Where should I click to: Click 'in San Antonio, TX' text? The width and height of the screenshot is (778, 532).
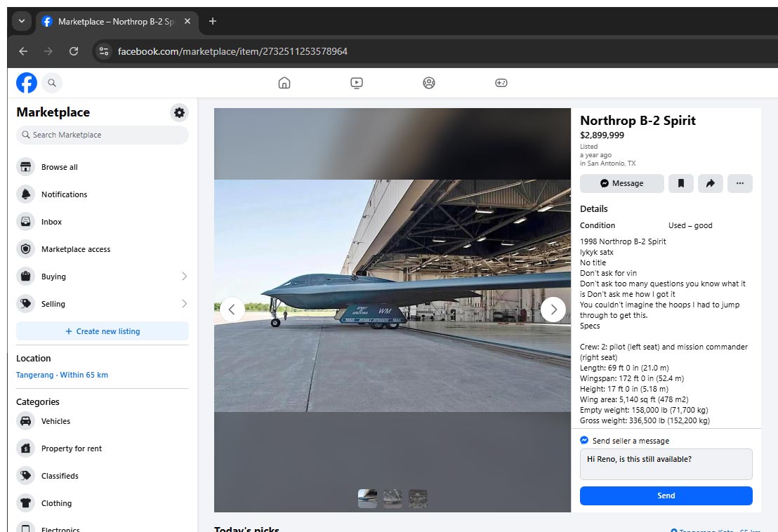point(608,163)
